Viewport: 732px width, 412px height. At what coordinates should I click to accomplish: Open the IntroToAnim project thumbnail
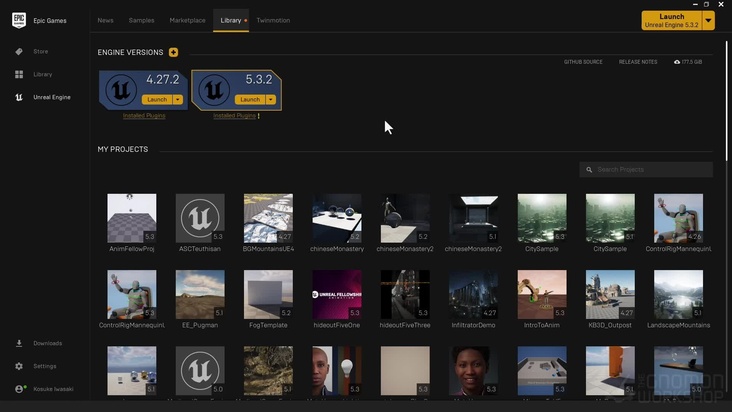[x=542, y=294]
